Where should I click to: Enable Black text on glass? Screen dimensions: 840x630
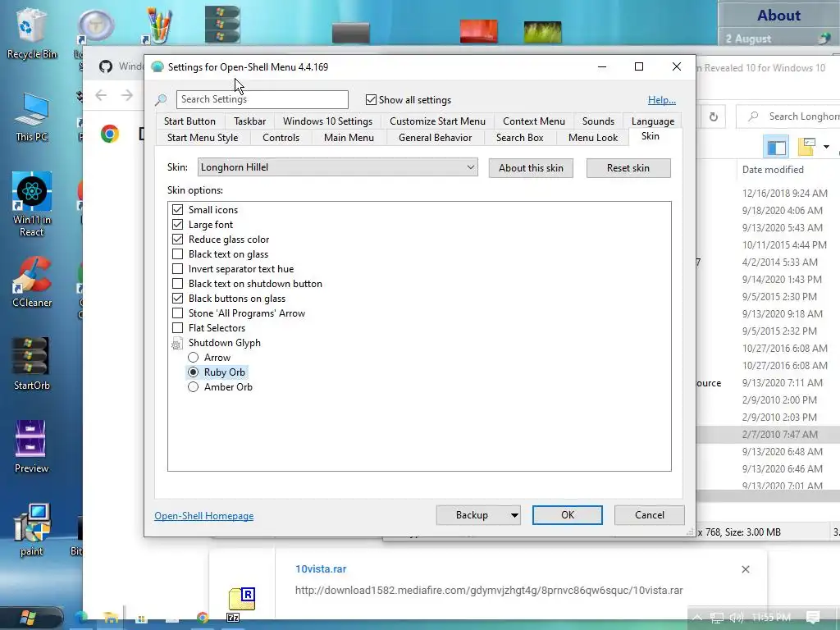pos(177,254)
